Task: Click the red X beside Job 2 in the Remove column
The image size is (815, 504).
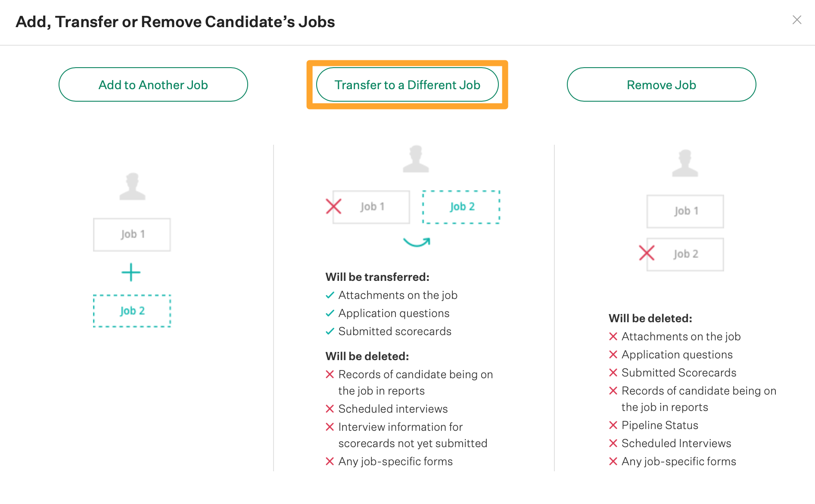Action: click(647, 253)
